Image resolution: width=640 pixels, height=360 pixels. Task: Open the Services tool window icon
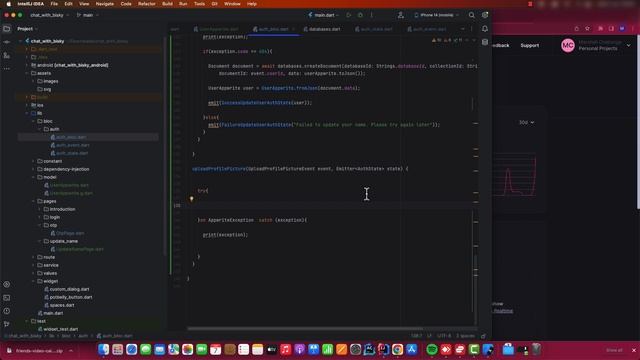click(7, 284)
